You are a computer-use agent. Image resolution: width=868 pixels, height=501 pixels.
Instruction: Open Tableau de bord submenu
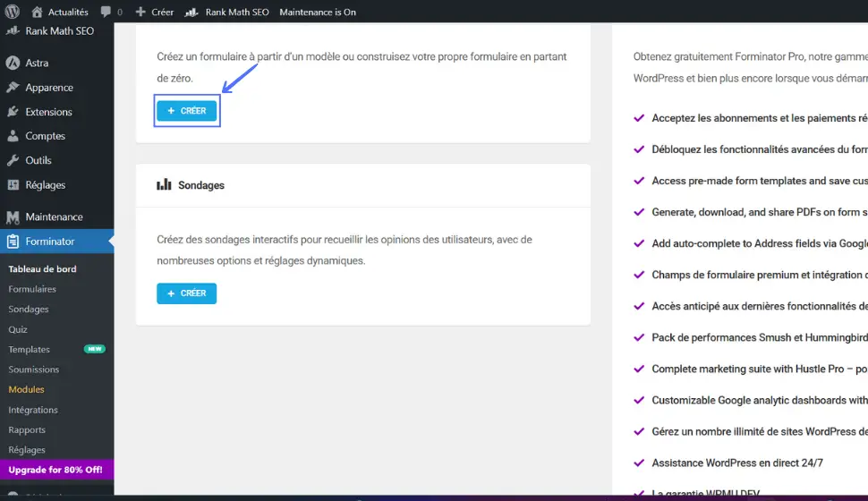pos(42,269)
